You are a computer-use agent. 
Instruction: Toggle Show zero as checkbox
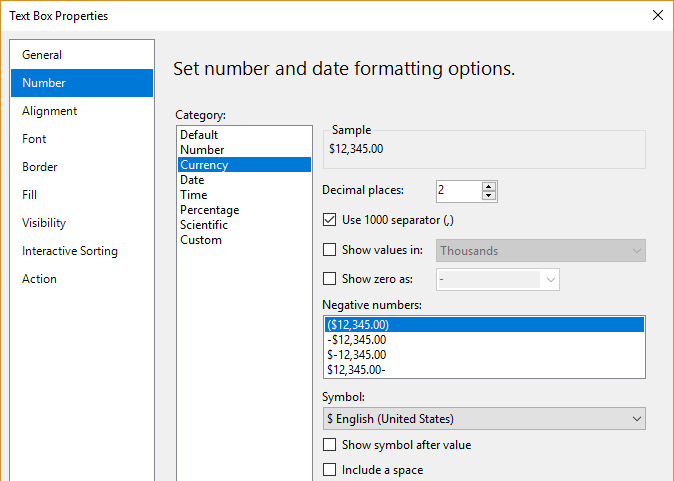330,280
